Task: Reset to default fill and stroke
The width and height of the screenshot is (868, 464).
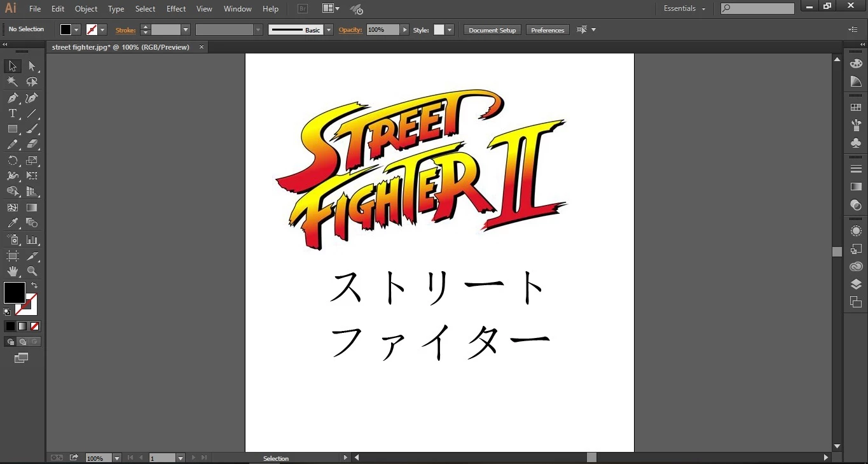Action: (x=7, y=312)
